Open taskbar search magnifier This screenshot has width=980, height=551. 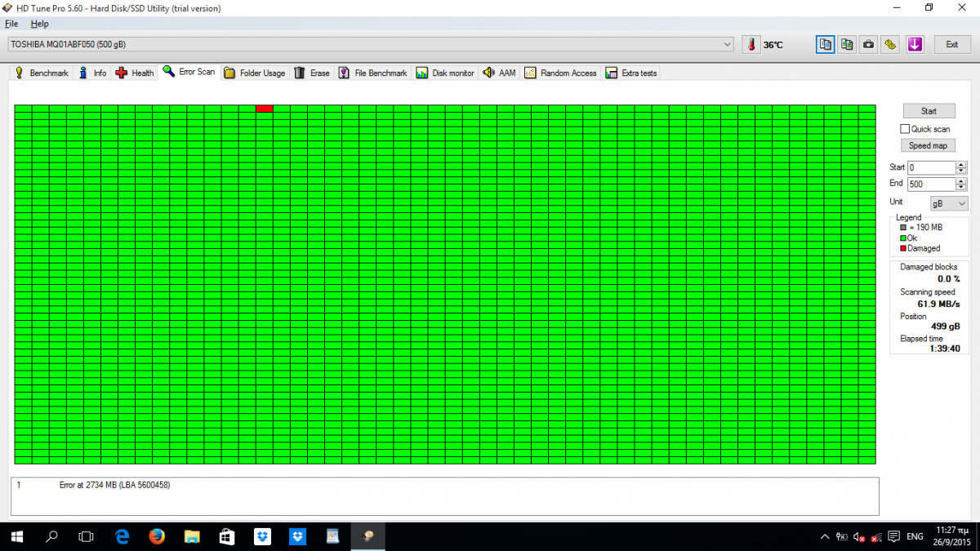pos(52,536)
